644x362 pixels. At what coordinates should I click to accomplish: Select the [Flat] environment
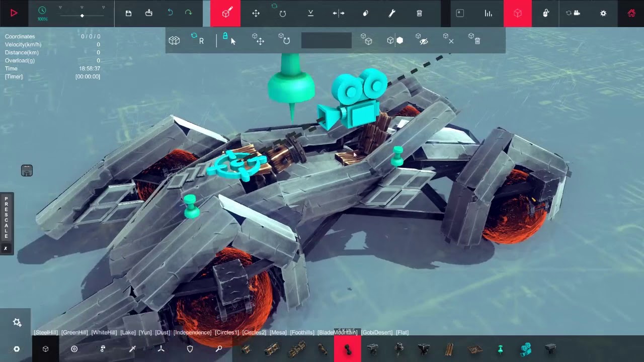point(402,332)
